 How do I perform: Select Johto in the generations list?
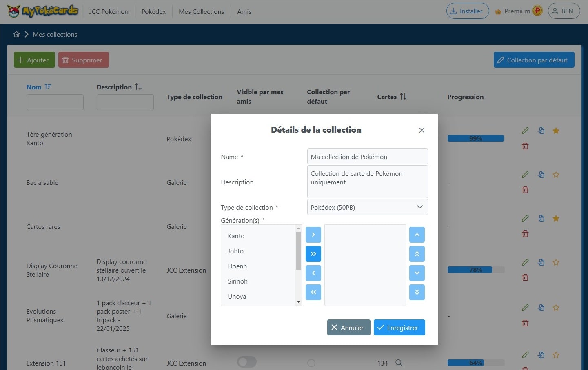click(236, 251)
